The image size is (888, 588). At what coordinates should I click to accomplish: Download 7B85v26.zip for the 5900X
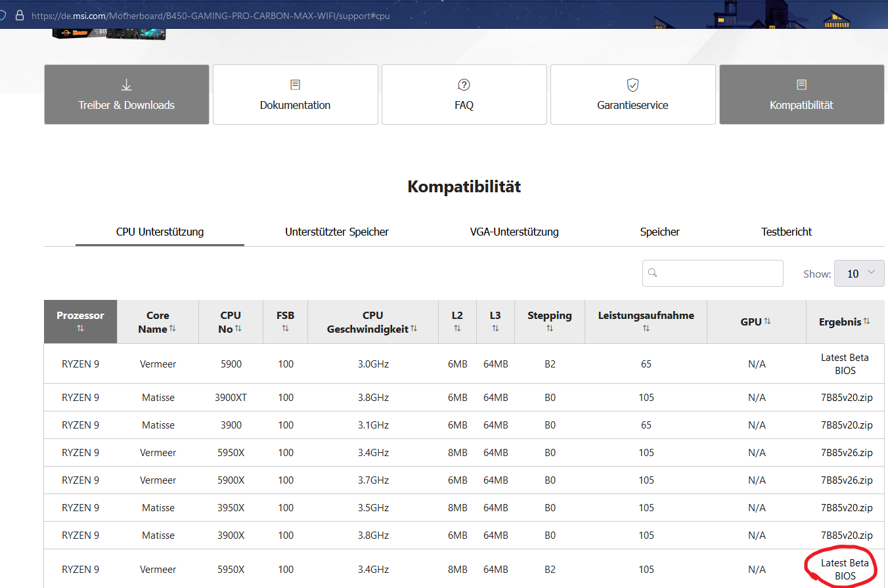[847, 480]
